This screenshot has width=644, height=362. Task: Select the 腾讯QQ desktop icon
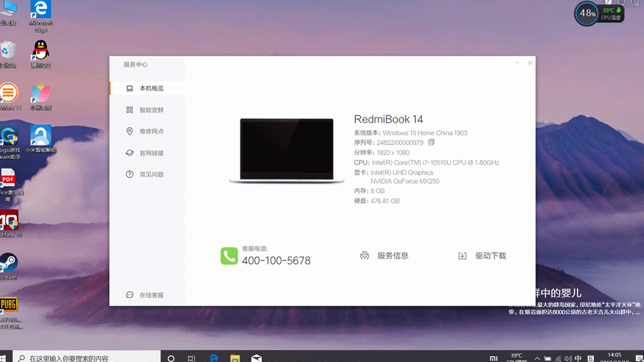40,54
